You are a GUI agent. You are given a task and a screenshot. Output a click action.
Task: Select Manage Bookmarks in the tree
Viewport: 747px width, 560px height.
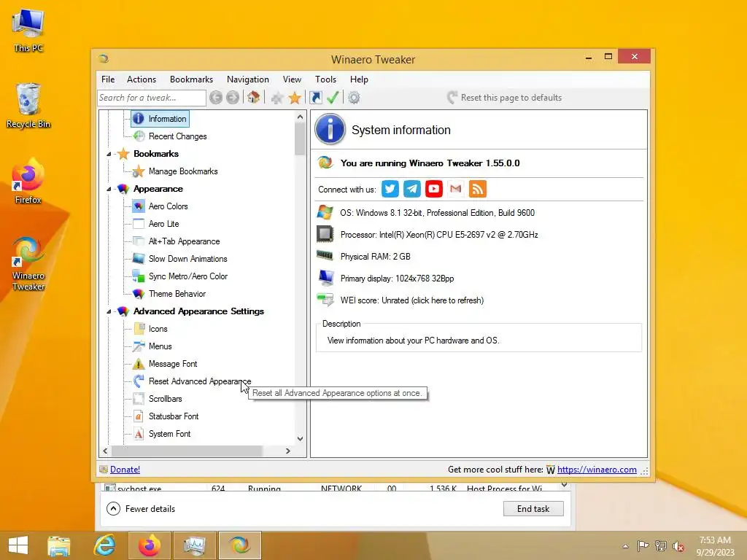click(x=183, y=171)
